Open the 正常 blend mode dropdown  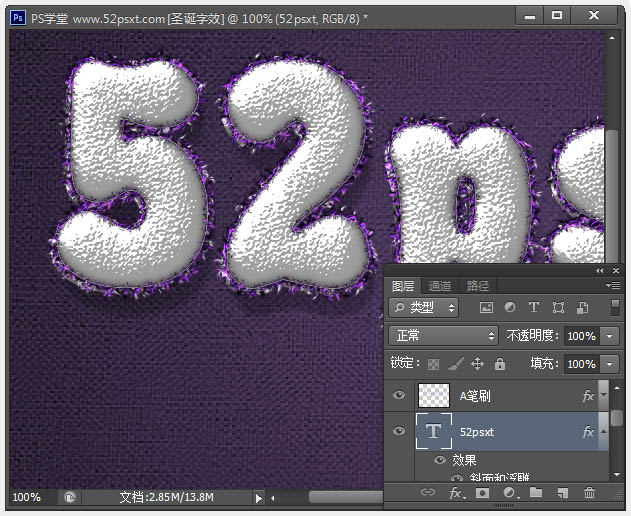click(x=443, y=336)
